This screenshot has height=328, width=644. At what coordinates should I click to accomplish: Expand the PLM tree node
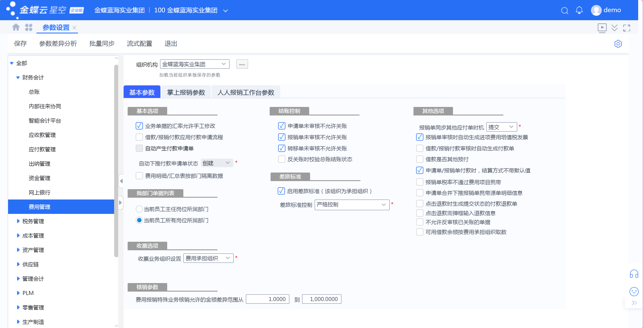pos(18,293)
